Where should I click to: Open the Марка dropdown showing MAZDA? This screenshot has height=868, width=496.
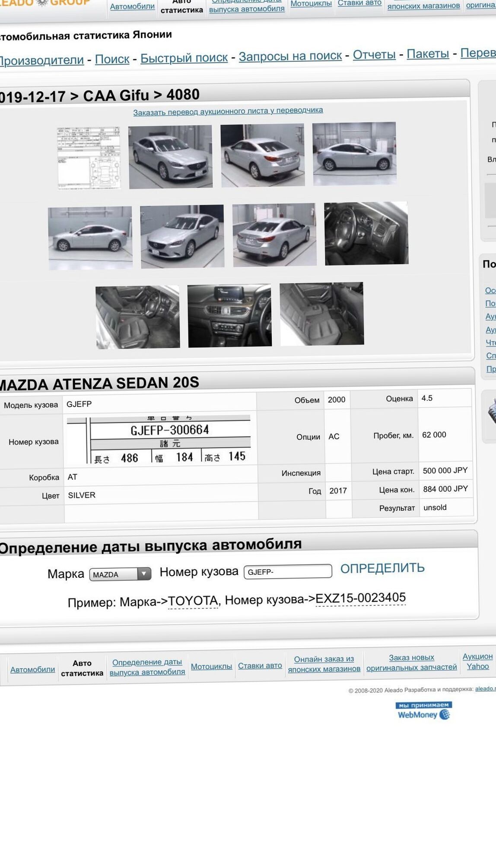coord(120,574)
